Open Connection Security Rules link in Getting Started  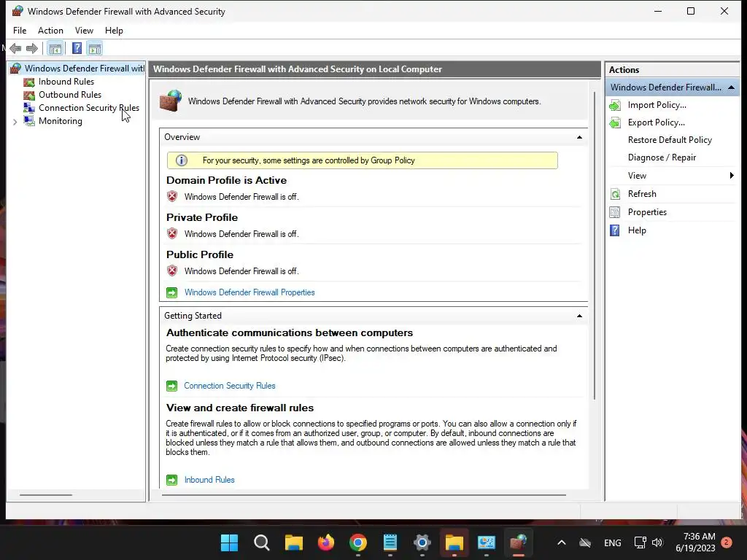tap(230, 386)
